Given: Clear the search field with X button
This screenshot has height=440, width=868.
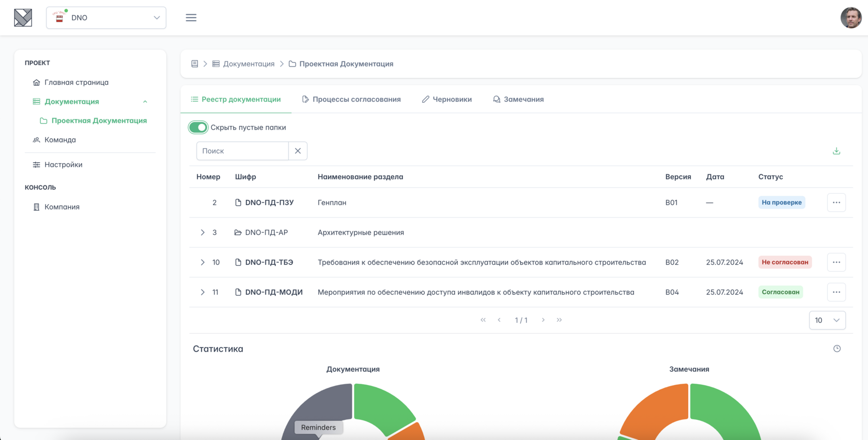Looking at the screenshot, I should [x=298, y=151].
